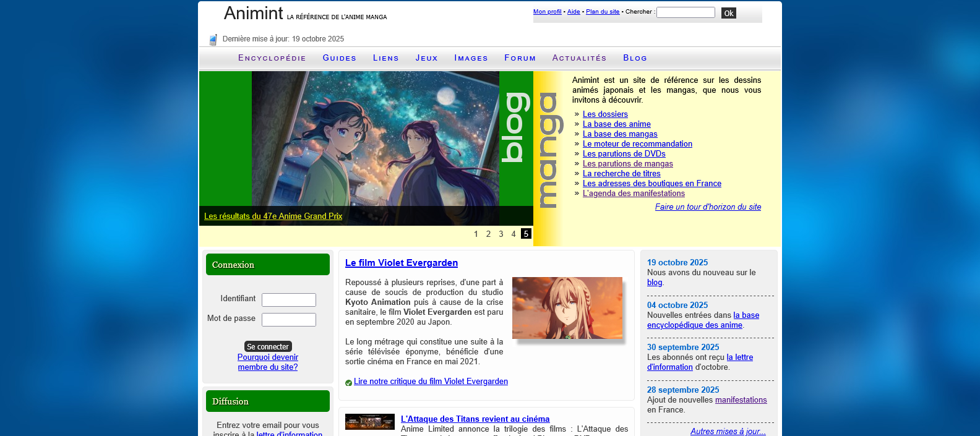Open Le moteur de recommandation link
This screenshot has width=980, height=436.
[637, 144]
